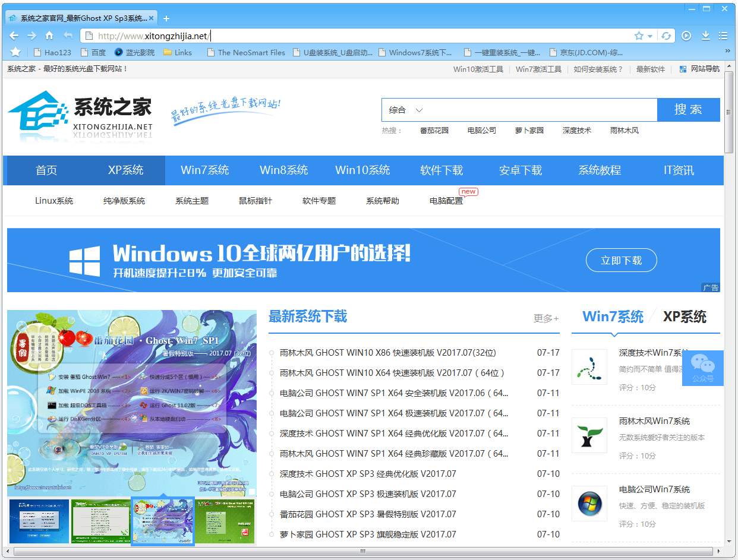
Task: Open the 软件下载 nav tab
Action: (441, 170)
